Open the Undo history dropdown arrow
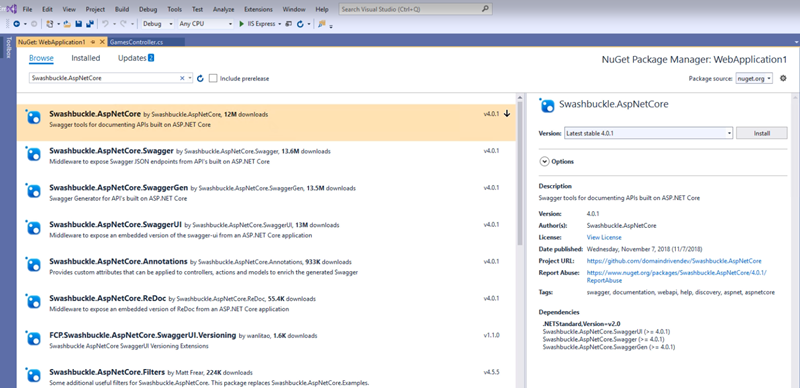This screenshot has width=800, height=388. (x=114, y=24)
